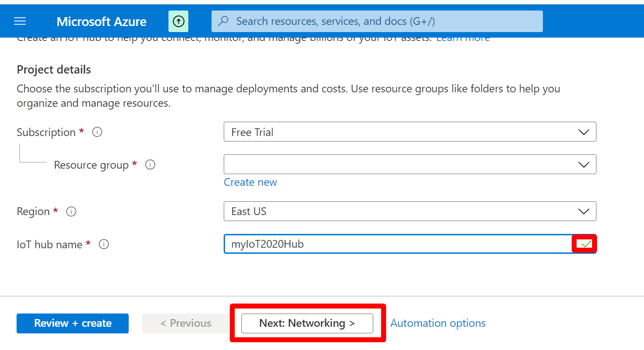Viewport: 644px width, 350px height.
Task: Open the Region dropdown showing East US
Action: coord(410,211)
